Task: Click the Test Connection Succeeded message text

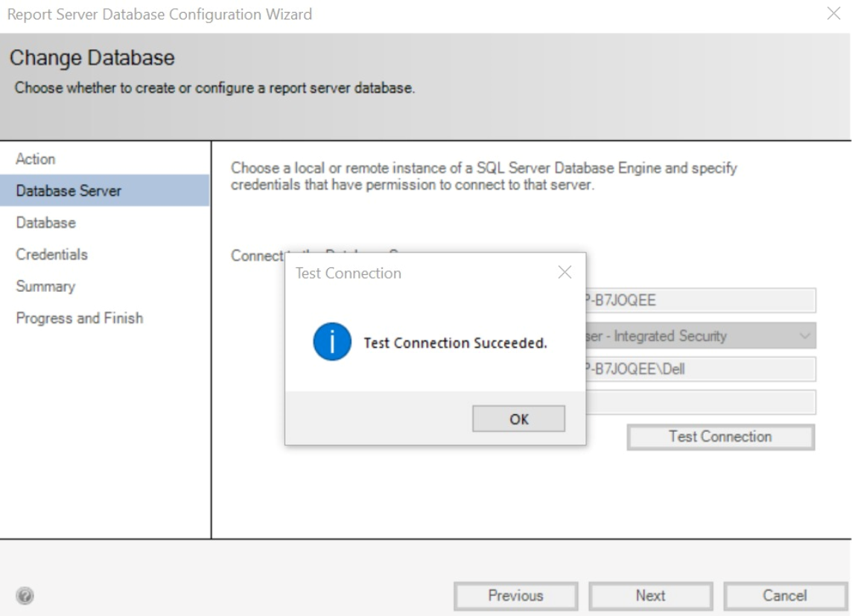Action: click(455, 343)
